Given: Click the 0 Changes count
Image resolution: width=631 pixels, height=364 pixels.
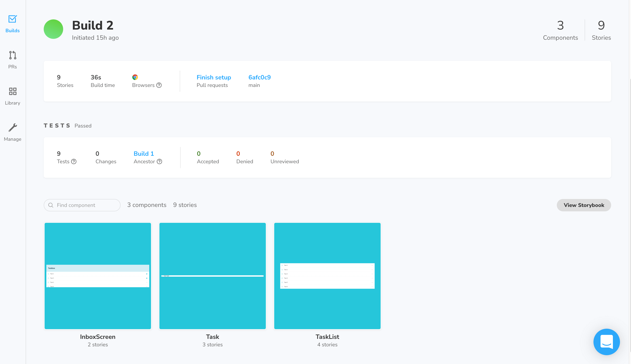Looking at the screenshot, I should click(x=97, y=154).
